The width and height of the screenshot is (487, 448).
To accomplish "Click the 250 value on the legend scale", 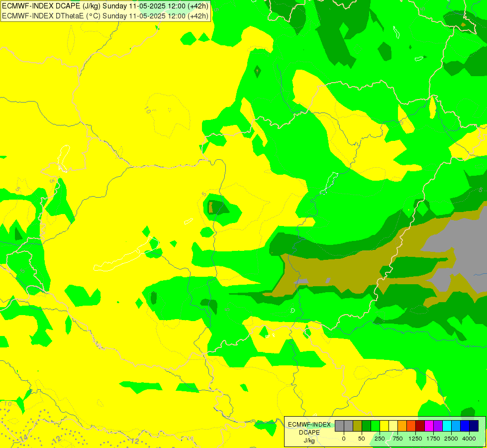I will [380, 439].
